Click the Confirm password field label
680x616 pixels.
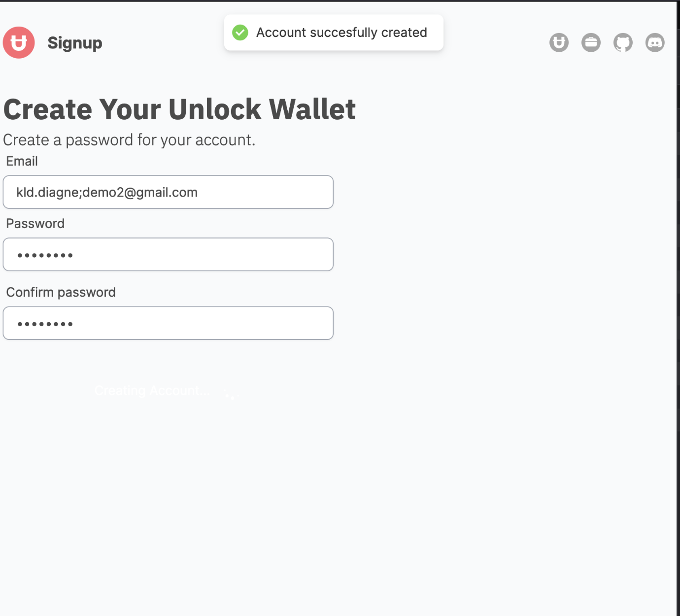coord(61,292)
